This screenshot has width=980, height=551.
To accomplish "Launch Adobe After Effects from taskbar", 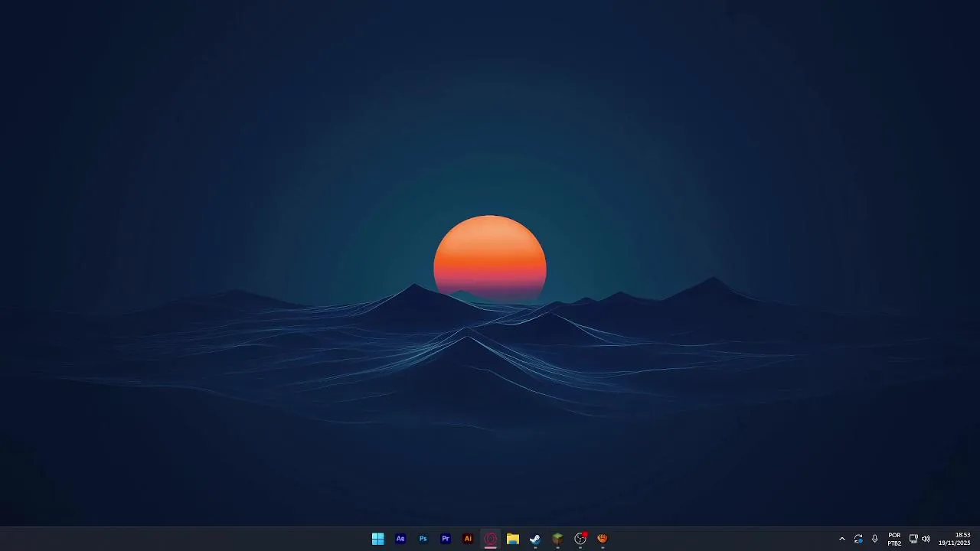I will (400, 539).
